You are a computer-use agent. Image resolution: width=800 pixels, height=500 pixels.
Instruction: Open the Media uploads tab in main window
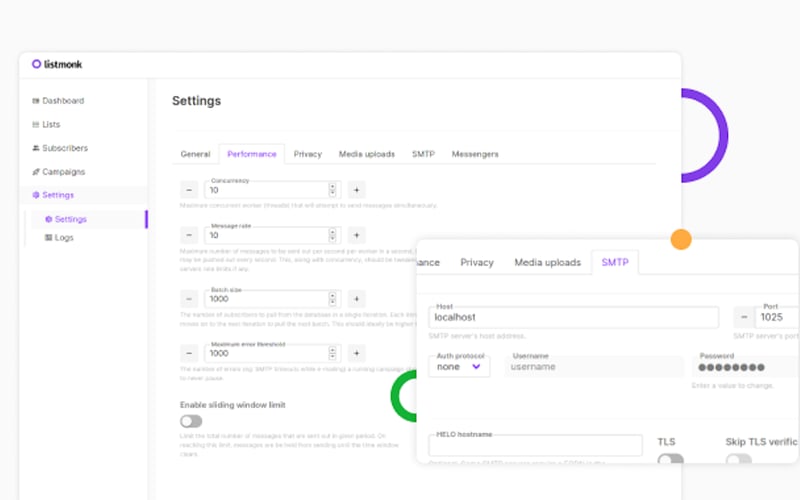coord(367,154)
